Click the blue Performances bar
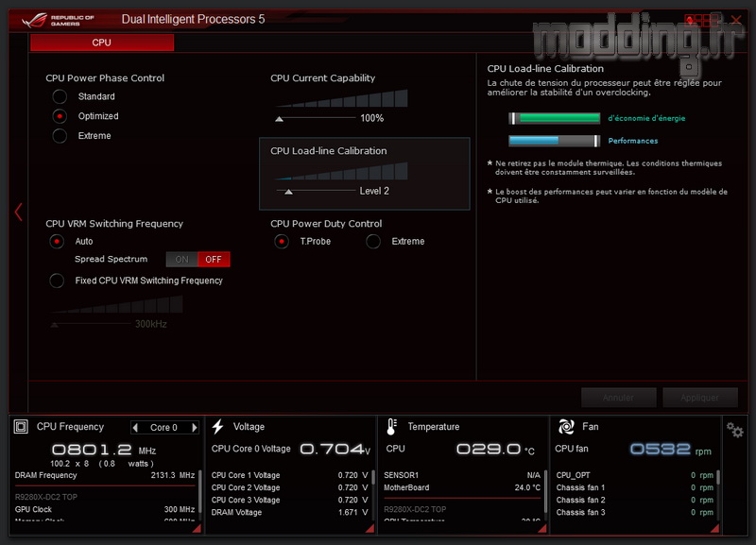This screenshot has height=545, width=756. (x=555, y=141)
